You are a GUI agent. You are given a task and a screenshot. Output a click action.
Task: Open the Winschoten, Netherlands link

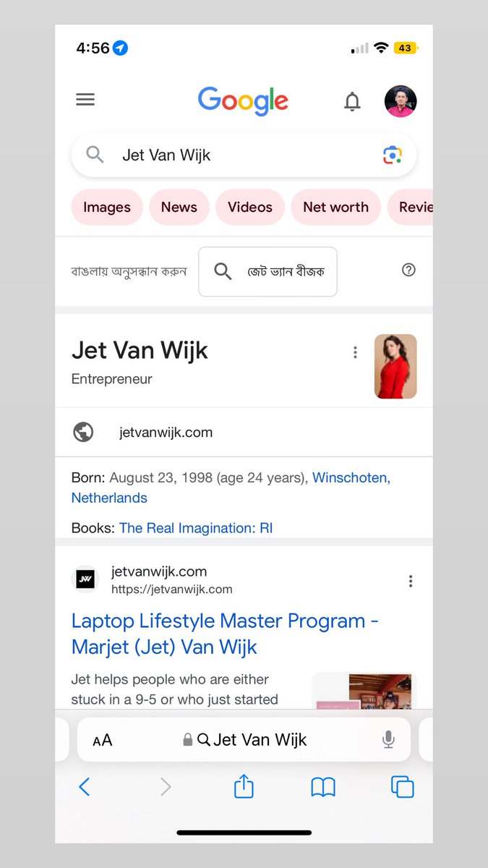click(x=231, y=488)
